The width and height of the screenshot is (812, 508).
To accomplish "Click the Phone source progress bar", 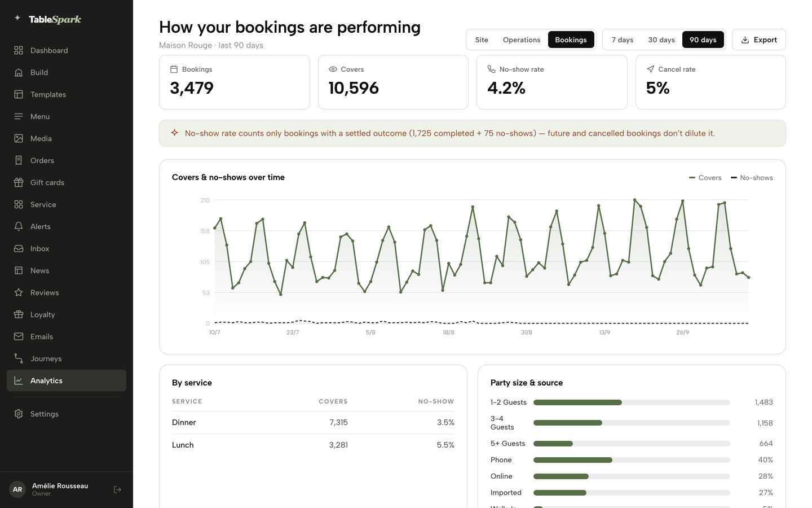I will (632, 460).
